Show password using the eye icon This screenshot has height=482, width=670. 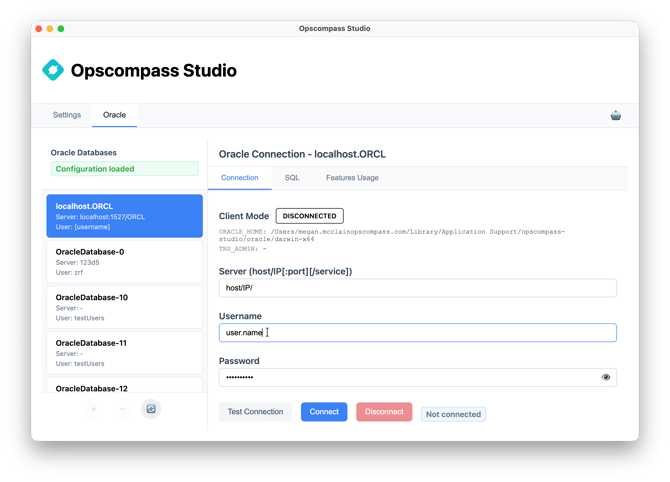coord(606,377)
